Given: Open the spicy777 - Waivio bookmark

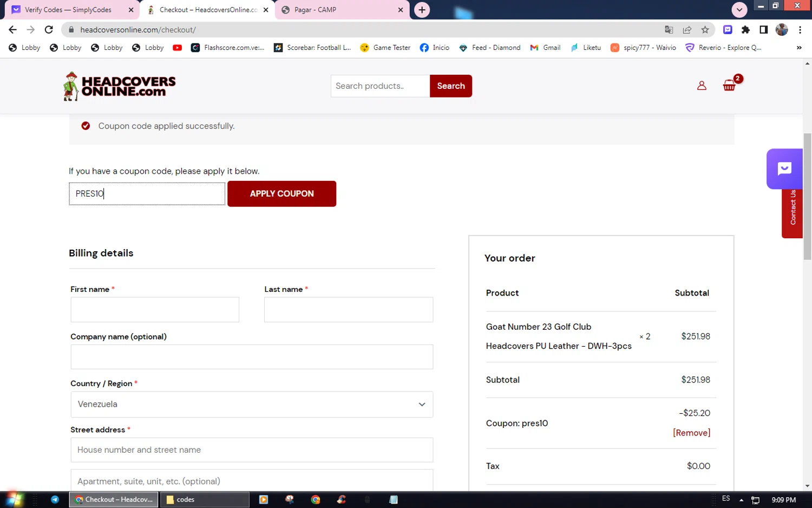Looking at the screenshot, I should 643,48.
